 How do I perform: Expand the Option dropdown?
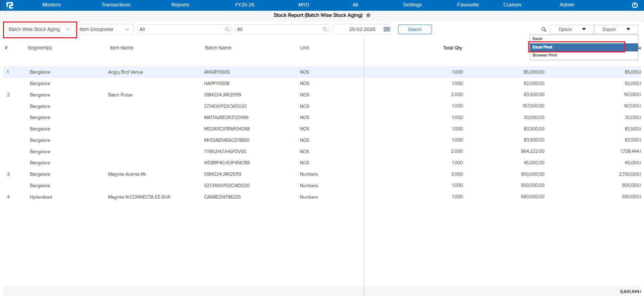pyautogui.click(x=572, y=29)
